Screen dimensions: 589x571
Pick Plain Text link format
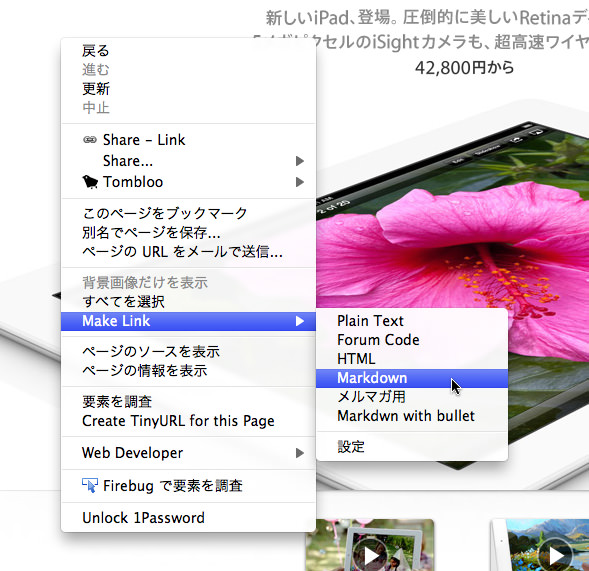[x=412, y=321]
